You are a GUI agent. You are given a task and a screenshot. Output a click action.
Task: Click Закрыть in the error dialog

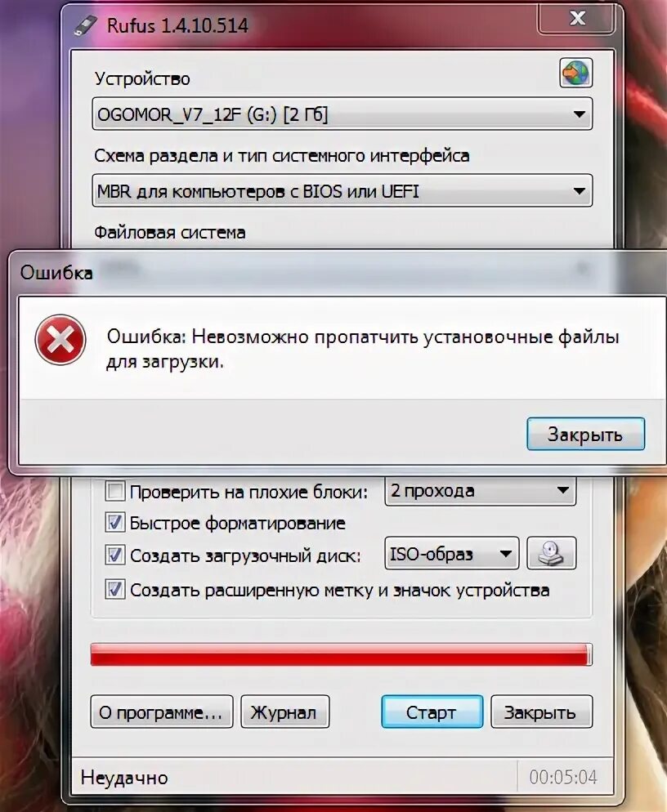(x=585, y=434)
